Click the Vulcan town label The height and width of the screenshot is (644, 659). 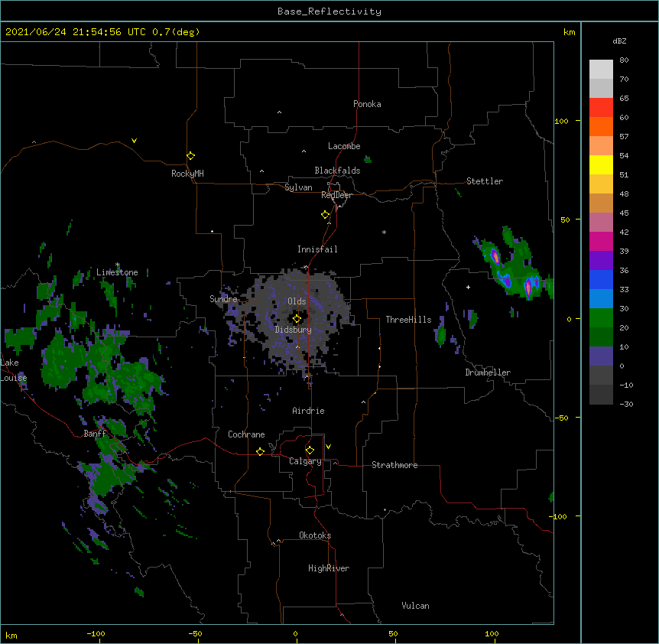pyautogui.click(x=415, y=606)
